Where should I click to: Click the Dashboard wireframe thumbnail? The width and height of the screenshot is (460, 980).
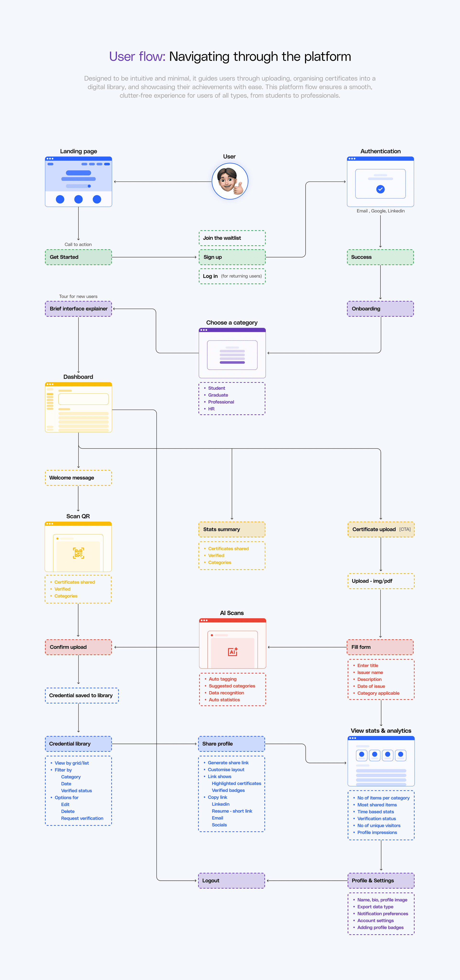(78, 407)
